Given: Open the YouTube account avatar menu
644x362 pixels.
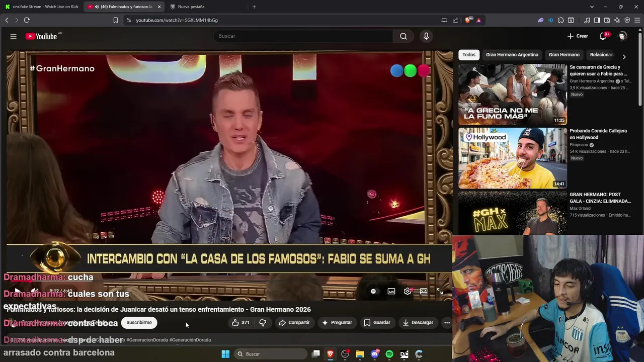Looking at the screenshot, I should (x=622, y=36).
